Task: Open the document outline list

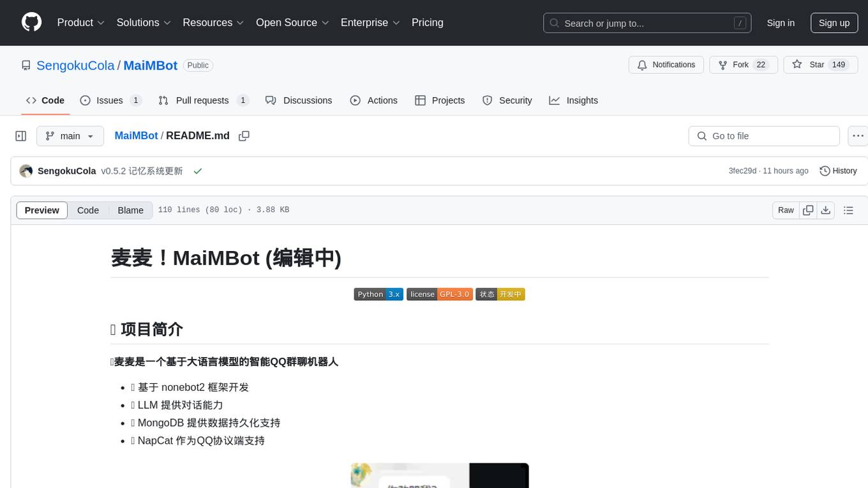Action: click(x=848, y=210)
